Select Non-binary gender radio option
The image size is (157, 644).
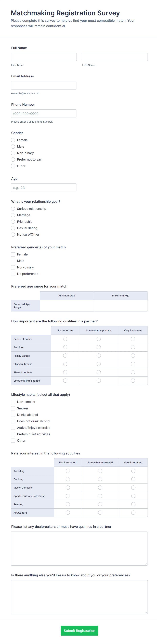[13, 153]
